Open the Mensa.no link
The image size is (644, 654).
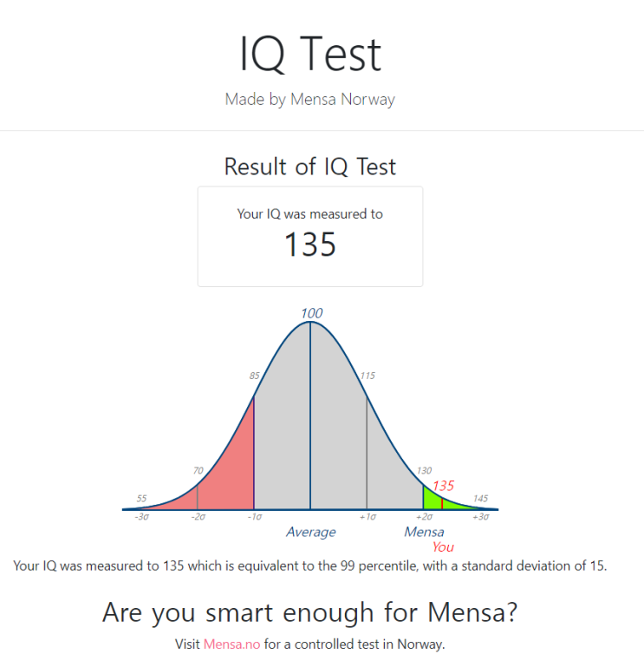pos(231,644)
